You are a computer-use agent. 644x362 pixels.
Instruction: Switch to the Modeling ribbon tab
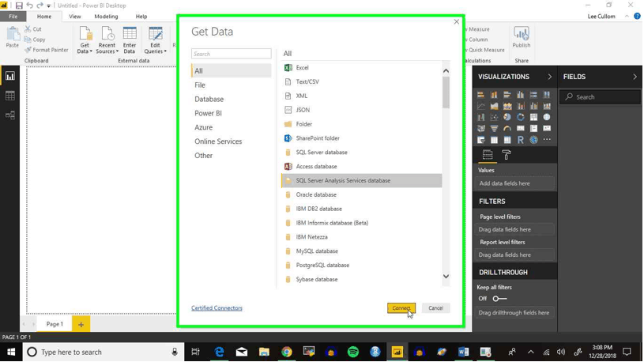click(x=106, y=17)
